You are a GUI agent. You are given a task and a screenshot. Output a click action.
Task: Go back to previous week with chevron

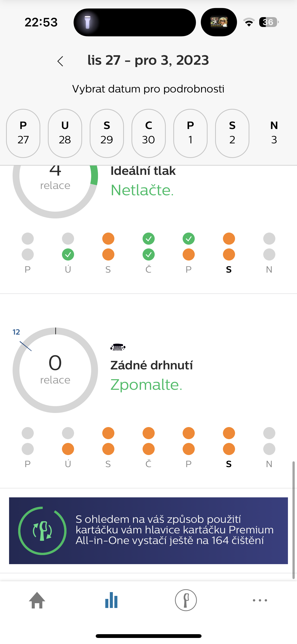[60, 61]
